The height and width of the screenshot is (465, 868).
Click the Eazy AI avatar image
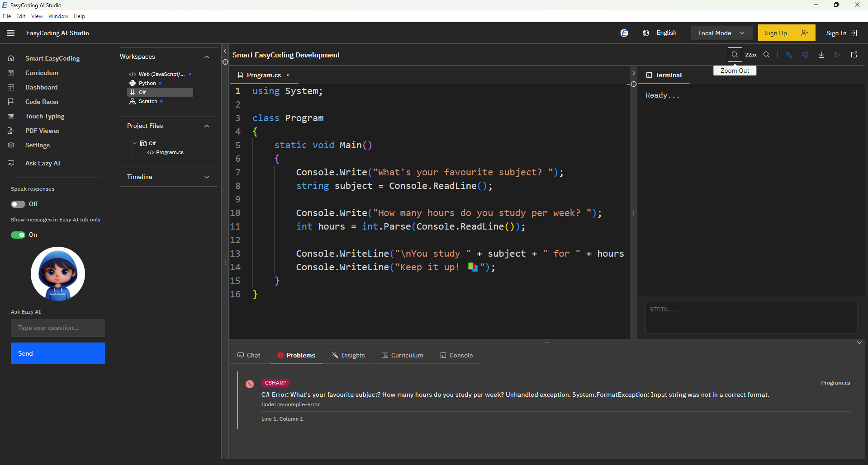(x=58, y=273)
